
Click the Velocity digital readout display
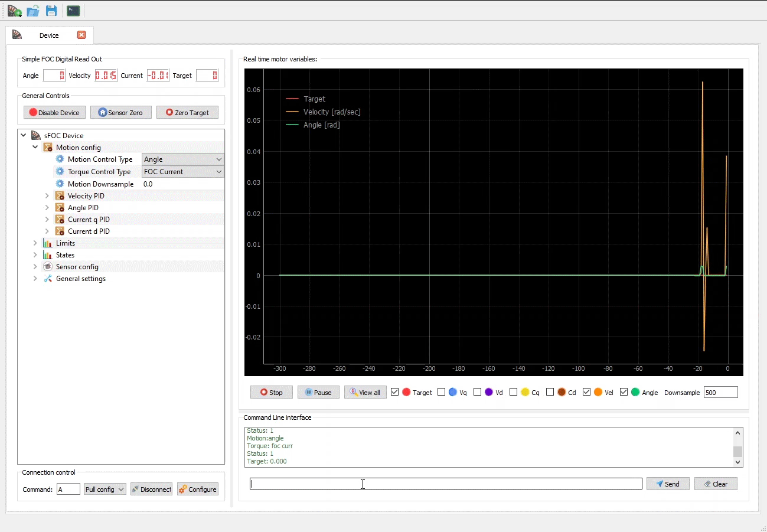[106, 76]
